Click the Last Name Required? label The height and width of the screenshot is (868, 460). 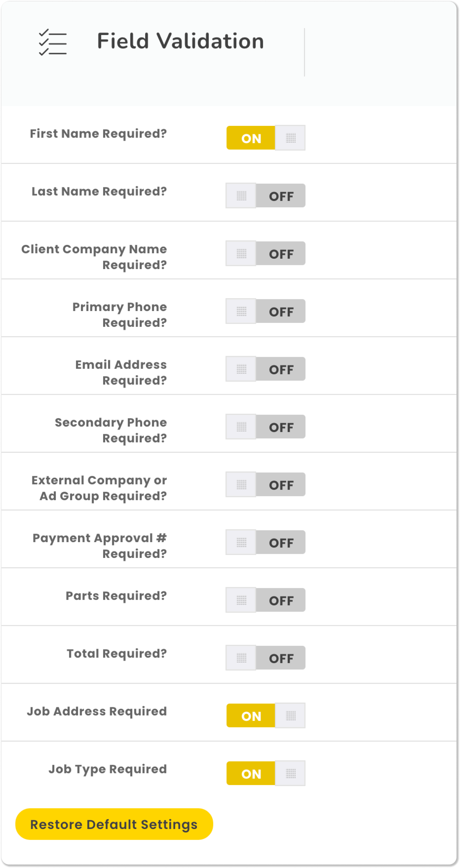coord(99,191)
